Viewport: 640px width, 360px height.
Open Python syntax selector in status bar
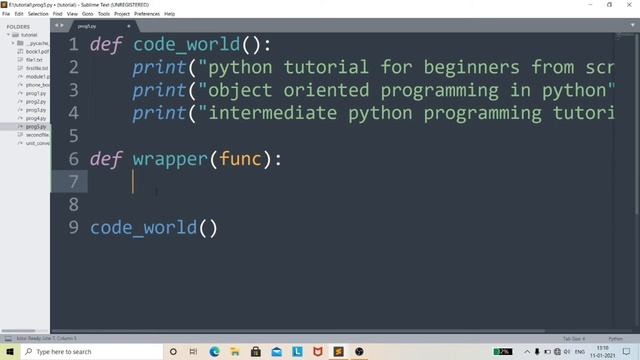click(x=616, y=339)
